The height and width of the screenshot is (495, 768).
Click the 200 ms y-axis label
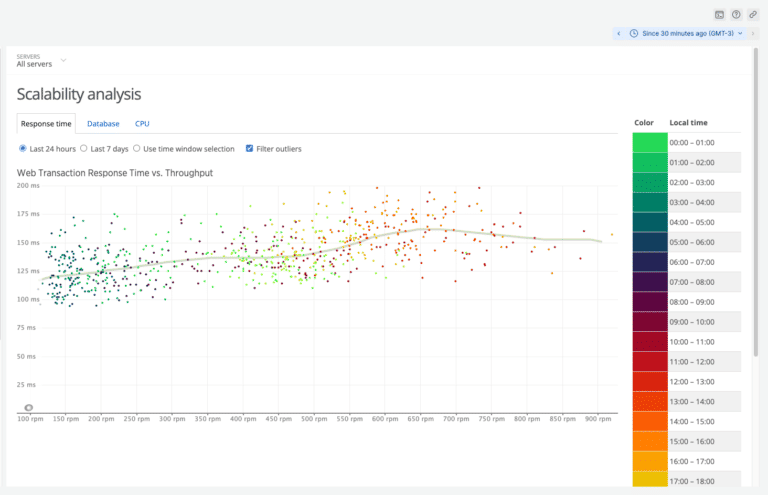tap(28, 186)
